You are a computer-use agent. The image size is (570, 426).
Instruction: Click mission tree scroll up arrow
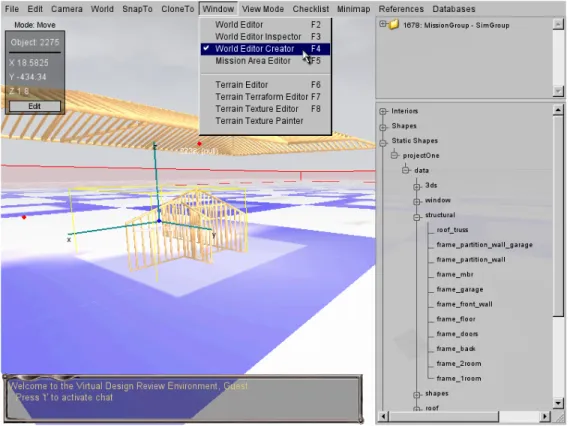[x=558, y=24]
